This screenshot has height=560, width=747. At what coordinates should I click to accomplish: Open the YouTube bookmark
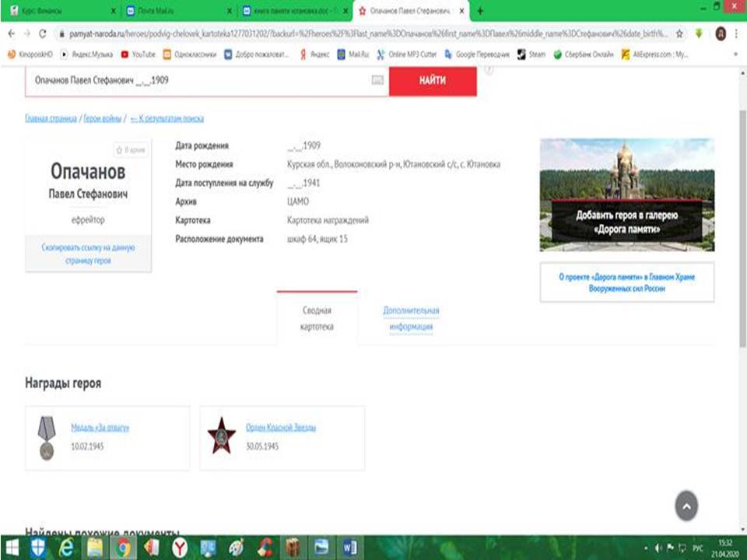coord(139,54)
